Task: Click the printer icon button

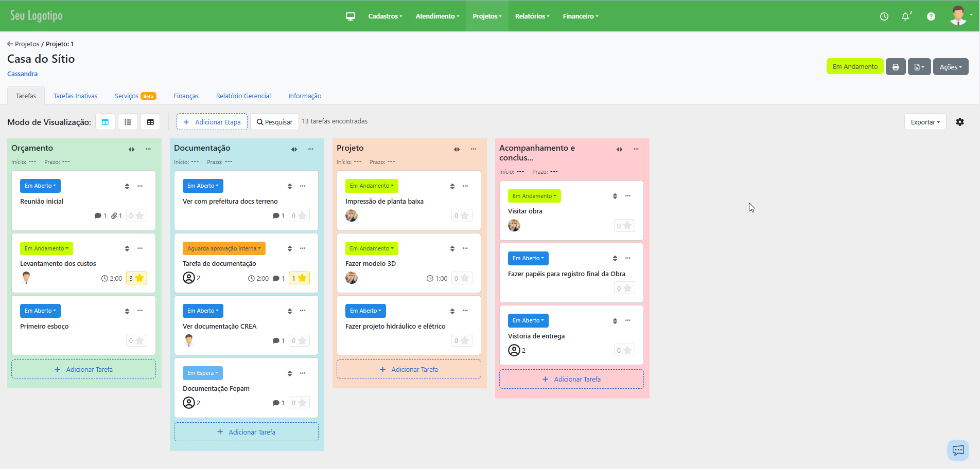Action: (x=896, y=67)
